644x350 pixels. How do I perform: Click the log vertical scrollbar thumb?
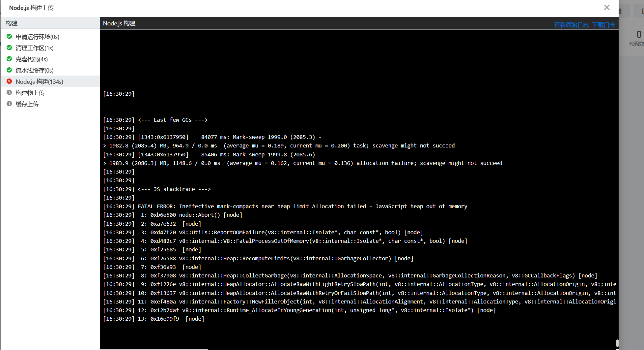(617, 343)
